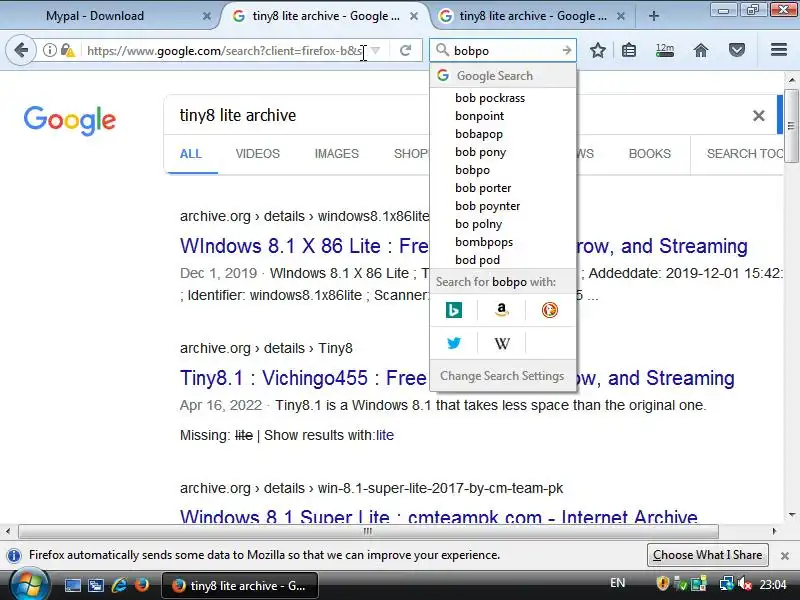Select the IMAGES results tab
800x600 pixels.
coord(337,154)
